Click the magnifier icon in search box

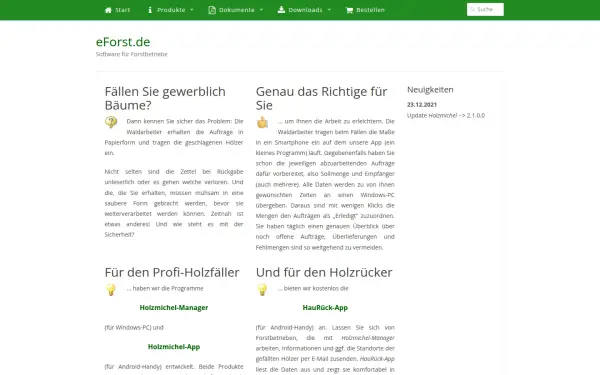click(x=473, y=10)
